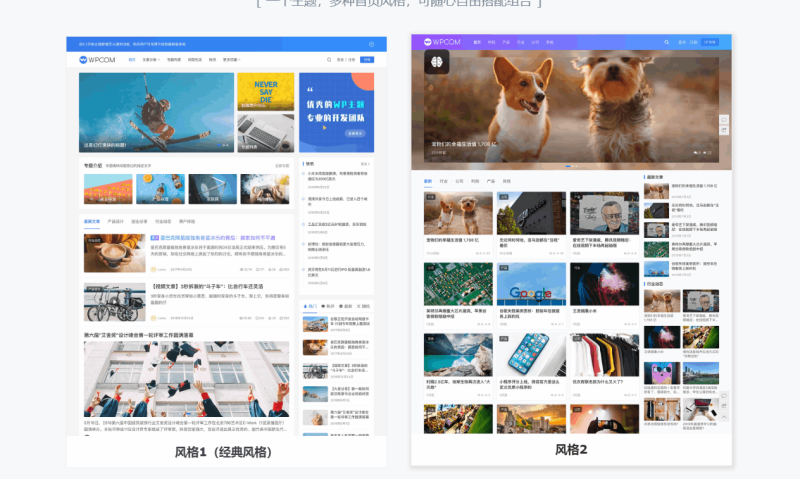Open search via magnifier in purple Style 2 header

[x=666, y=42]
